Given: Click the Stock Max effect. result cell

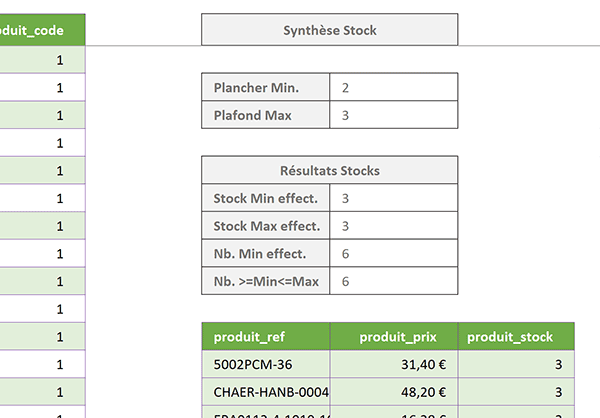Looking at the screenshot, I should click(393, 225).
